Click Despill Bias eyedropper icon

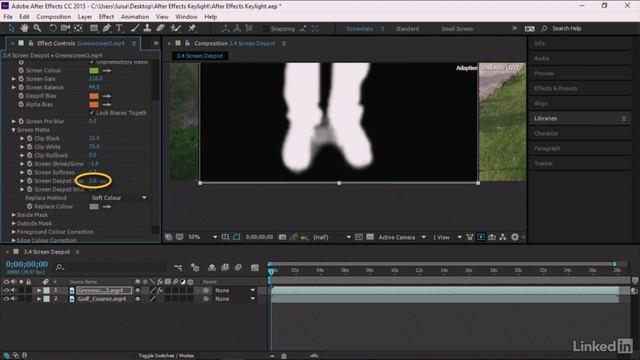pos(107,96)
